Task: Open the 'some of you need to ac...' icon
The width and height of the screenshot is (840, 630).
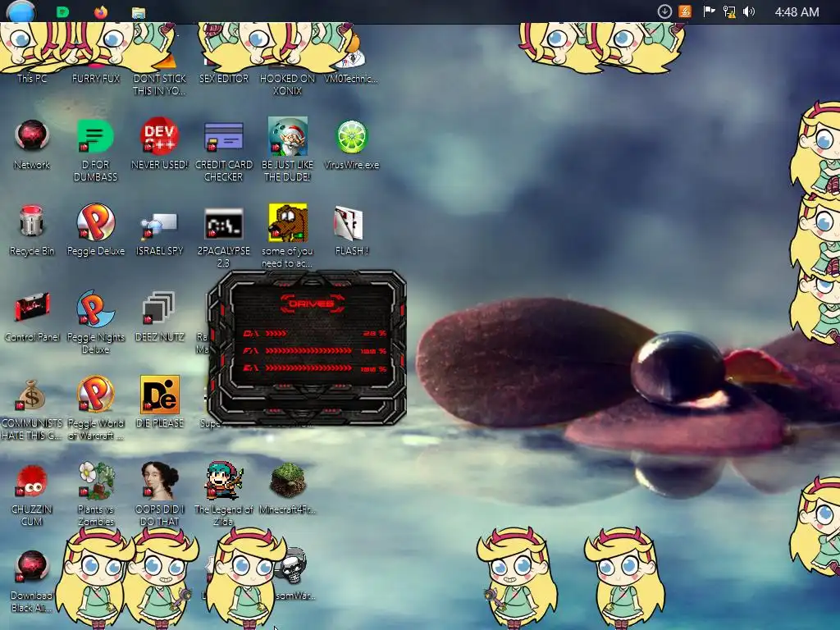Action: [x=288, y=221]
